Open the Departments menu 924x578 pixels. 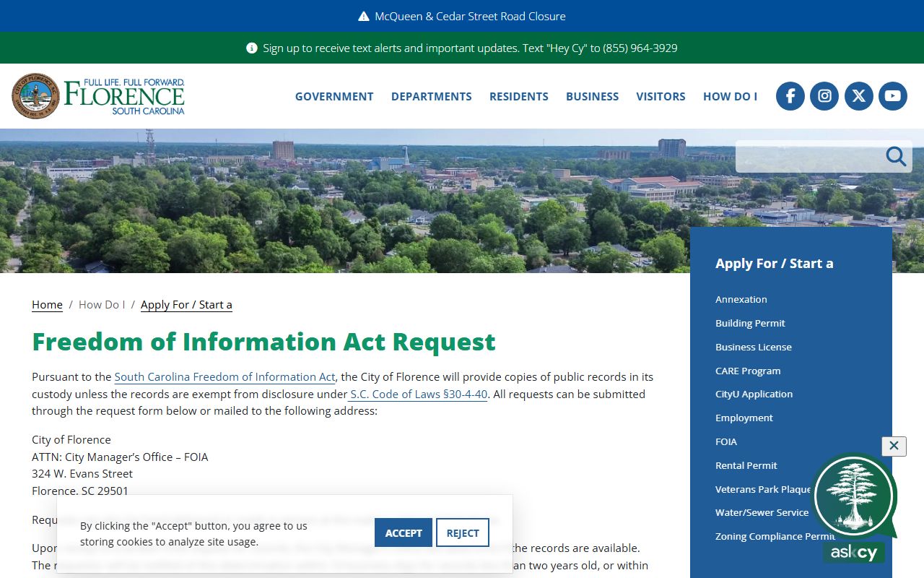click(x=432, y=97)
